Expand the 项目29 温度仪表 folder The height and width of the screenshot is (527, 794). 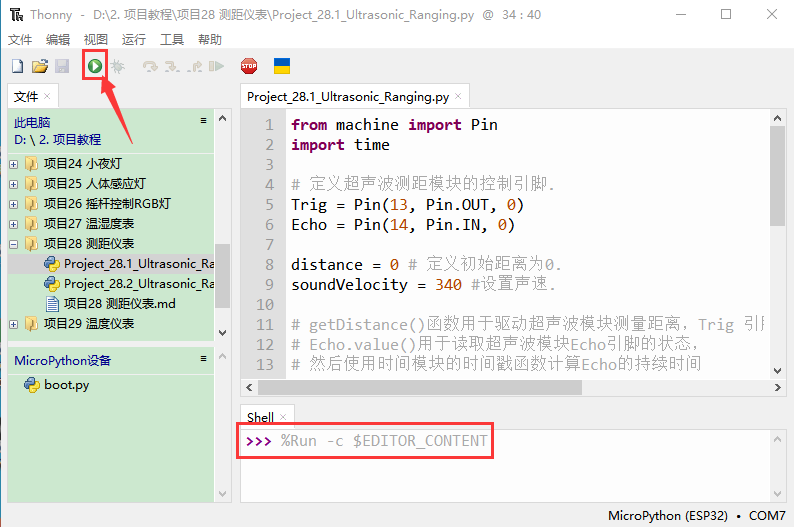[x=13, y=324]
